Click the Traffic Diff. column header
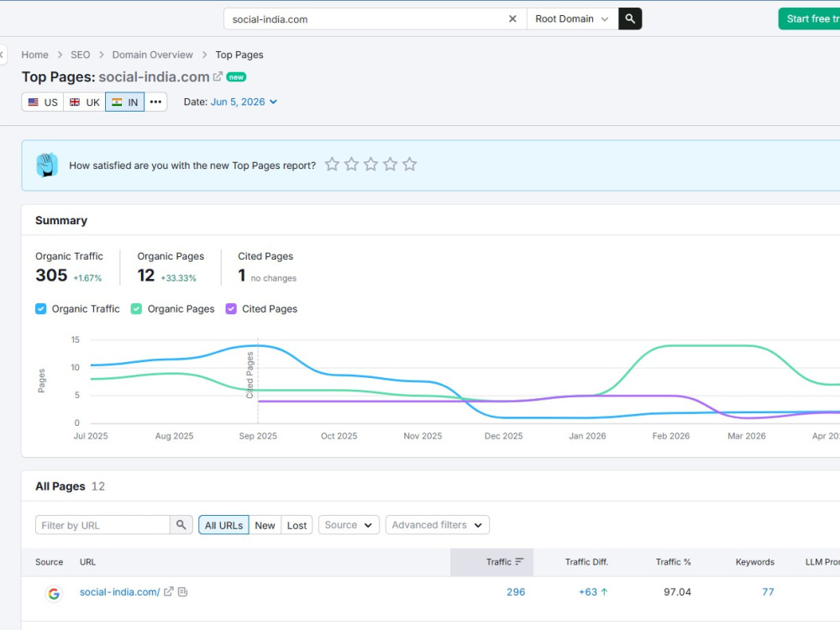This screenshot has width=840, height=630. click(x=586, y=561)
